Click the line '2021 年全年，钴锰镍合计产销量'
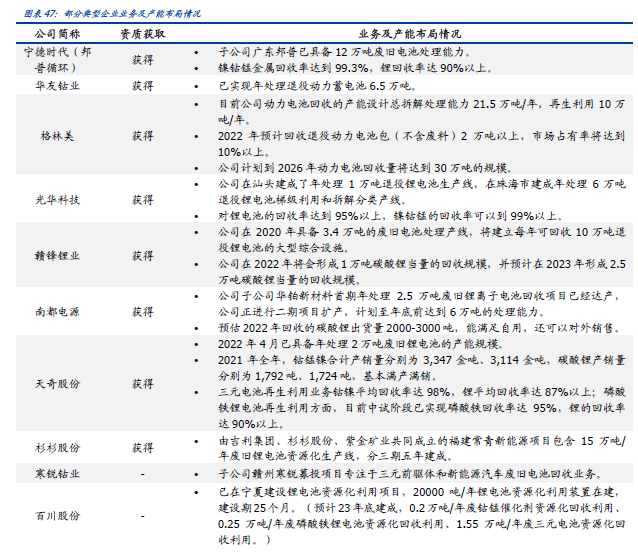The height and width of the screenshot is (557, 638). [422, 360]
